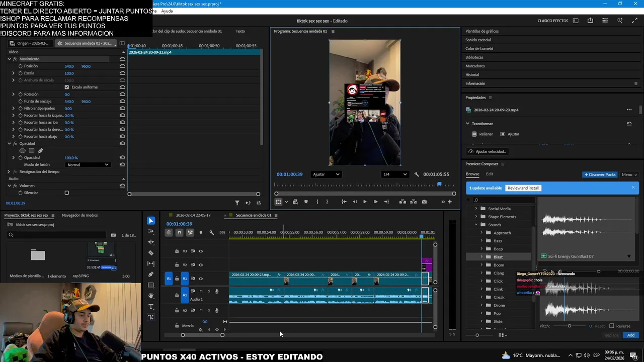Click Ajustar velocidad button
This screenshot has height=362, width=644.
coord(488,151)
